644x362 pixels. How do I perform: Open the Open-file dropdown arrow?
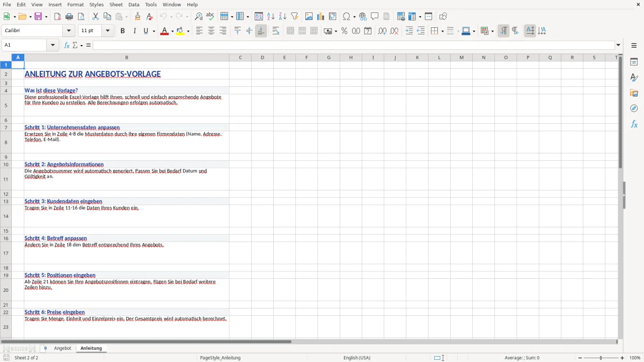30,17
